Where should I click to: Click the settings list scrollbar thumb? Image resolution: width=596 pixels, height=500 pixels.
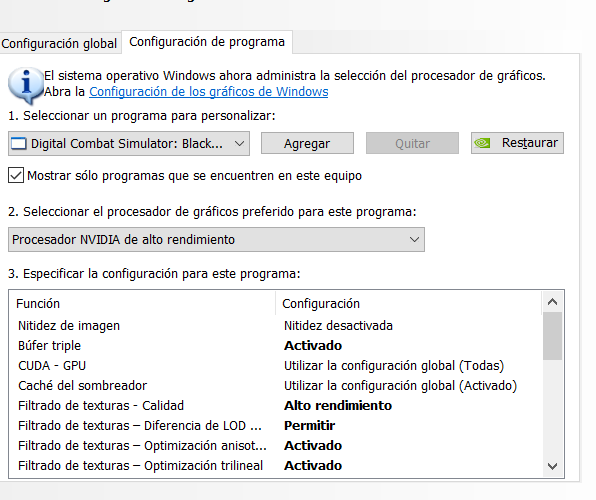[552, 336]
